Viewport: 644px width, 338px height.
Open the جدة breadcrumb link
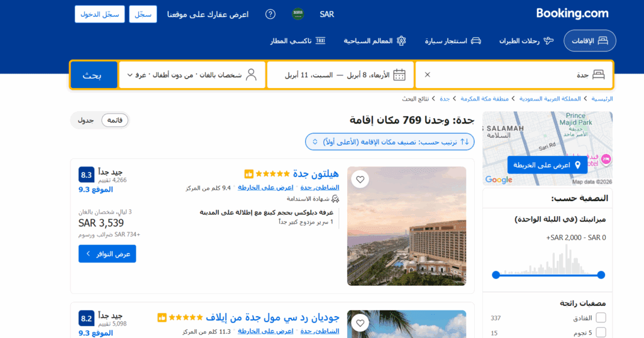[x=445, y=99]
